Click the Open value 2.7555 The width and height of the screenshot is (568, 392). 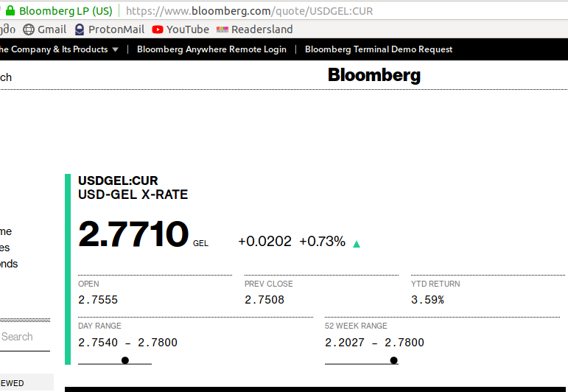click(98, 300)
